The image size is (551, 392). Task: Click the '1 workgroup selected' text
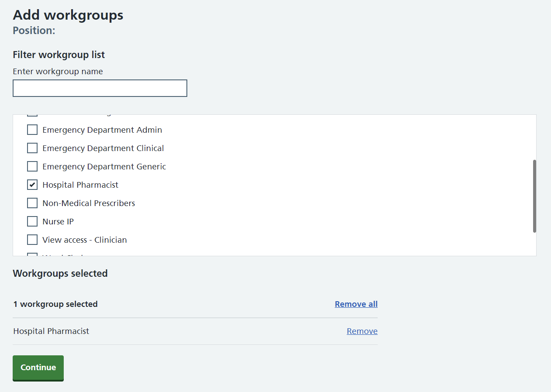tap(55, 304)
